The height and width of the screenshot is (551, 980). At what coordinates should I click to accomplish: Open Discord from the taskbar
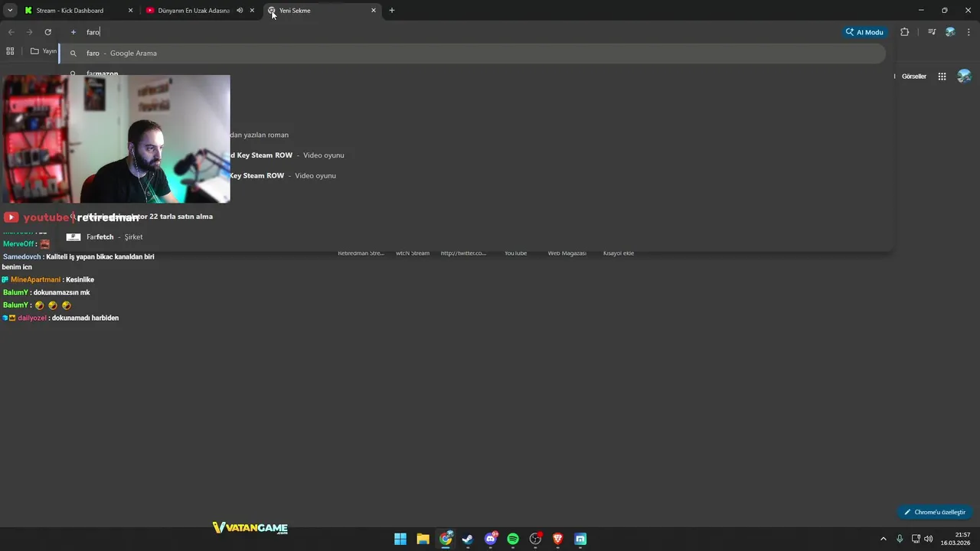(x=491, y=539)
